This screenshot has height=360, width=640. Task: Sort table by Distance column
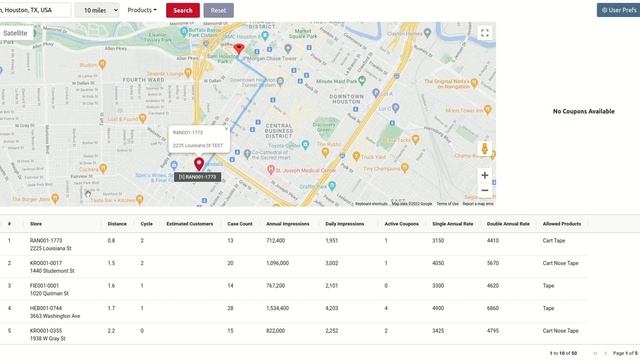117,224
